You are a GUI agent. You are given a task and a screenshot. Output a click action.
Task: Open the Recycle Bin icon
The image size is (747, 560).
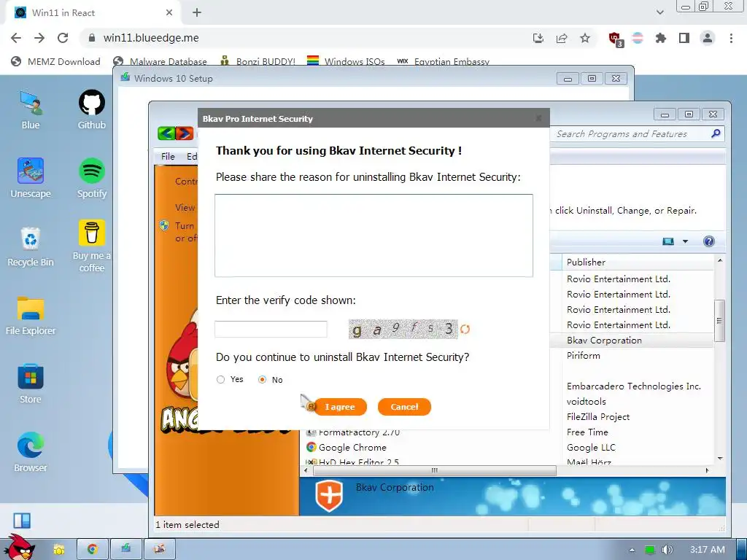(x=31, y=246)
